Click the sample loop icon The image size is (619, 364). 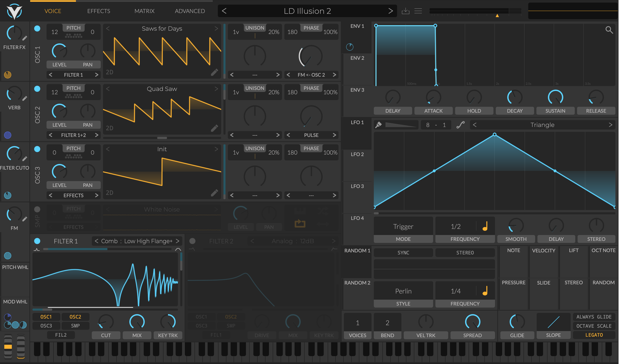point(300,224)
